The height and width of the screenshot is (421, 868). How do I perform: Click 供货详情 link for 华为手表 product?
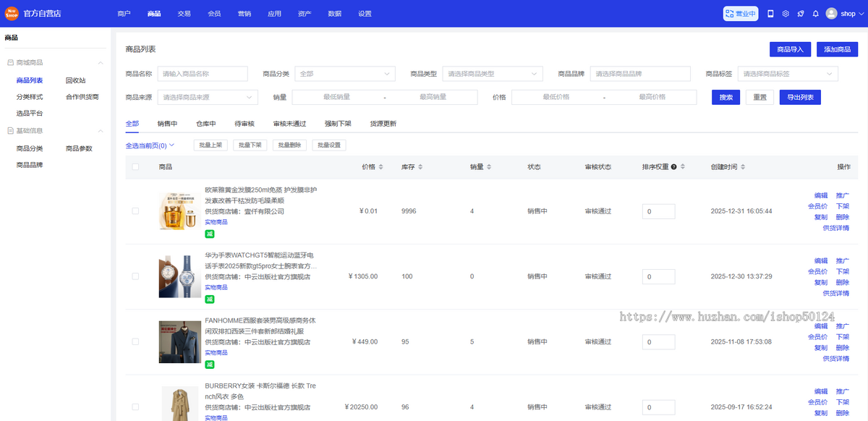click(836, 293)
